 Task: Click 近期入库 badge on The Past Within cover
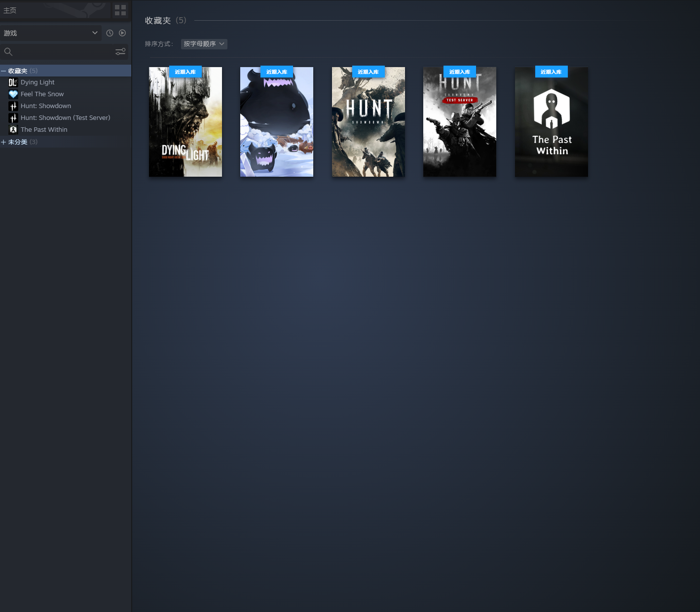552,72
